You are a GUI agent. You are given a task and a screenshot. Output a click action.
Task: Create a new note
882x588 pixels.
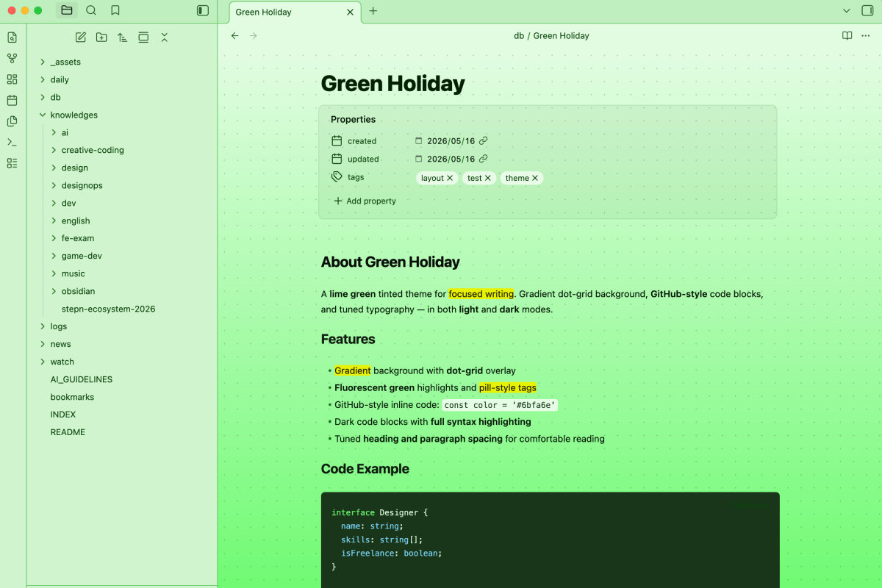(x=81, y=37)
